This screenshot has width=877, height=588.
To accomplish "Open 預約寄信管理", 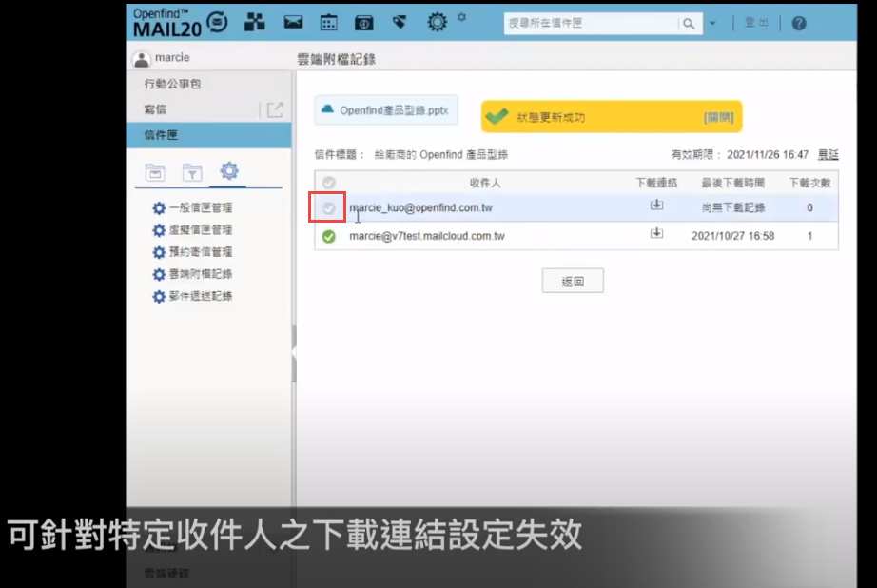I will coord(193,252).
